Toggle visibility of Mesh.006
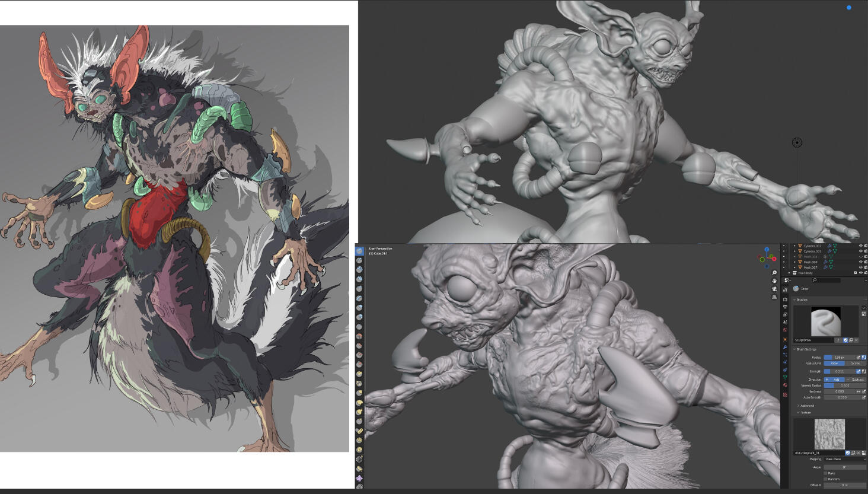The image size is (868, 494). [x=860, y=262]
